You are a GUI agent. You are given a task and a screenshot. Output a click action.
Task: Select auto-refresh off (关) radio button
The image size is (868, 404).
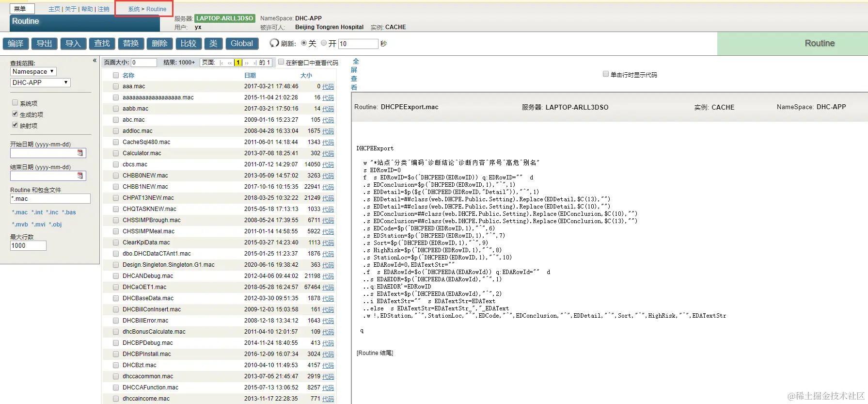[x=304, y=43]
